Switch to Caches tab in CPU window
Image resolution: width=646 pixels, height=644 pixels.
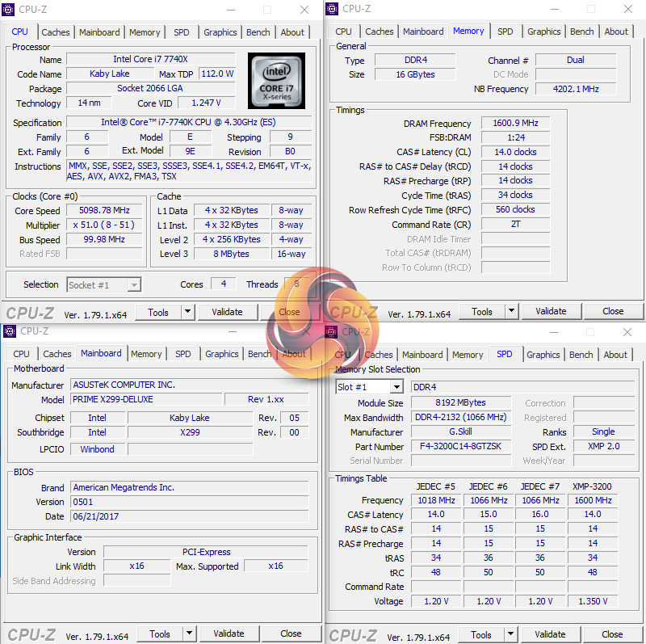pyautogui.click(x=55, y=32)
